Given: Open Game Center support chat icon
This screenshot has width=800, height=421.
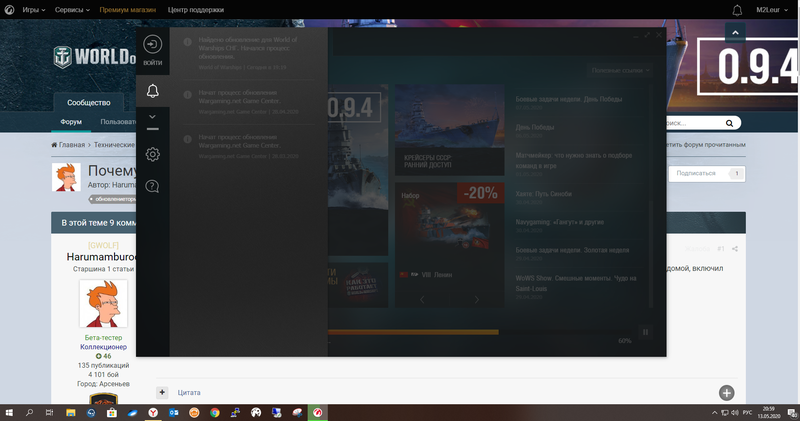Looking at the screenshot, I should pos(153,186).
